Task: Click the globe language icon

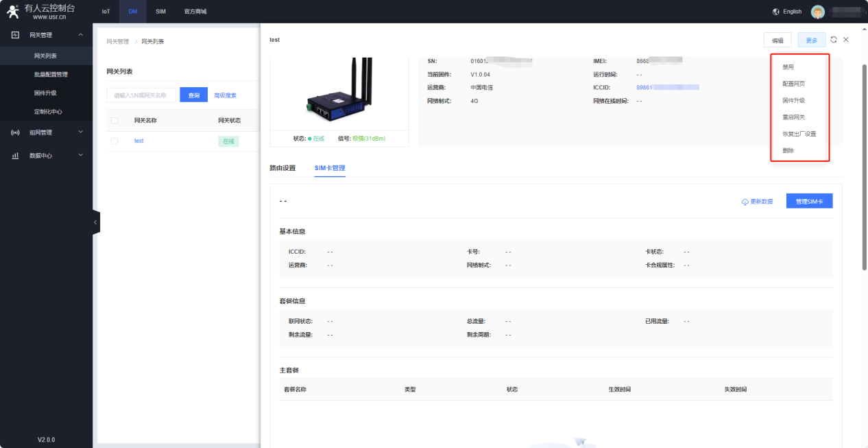Action: (775, 12)
